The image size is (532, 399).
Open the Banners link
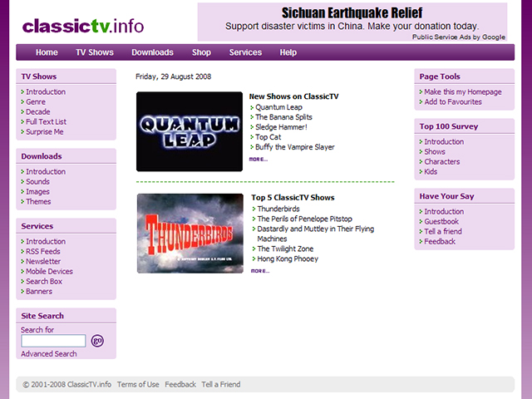pos(39,292)
